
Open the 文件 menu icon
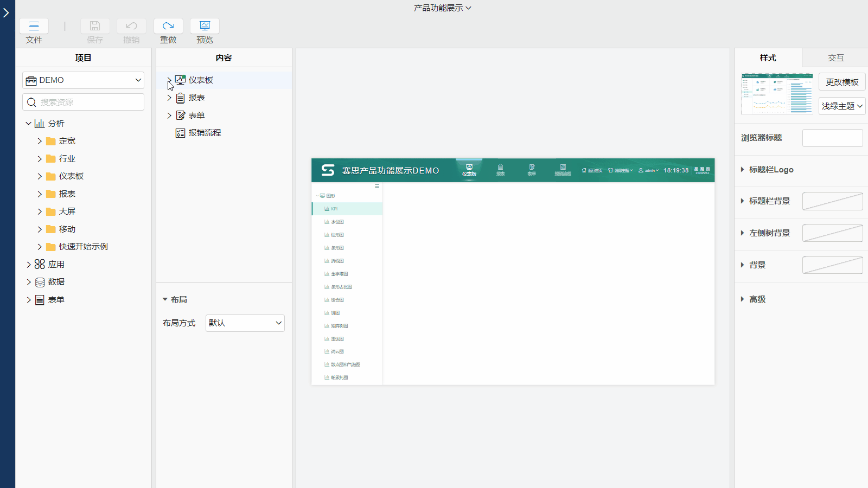click(x=34, y=26)
